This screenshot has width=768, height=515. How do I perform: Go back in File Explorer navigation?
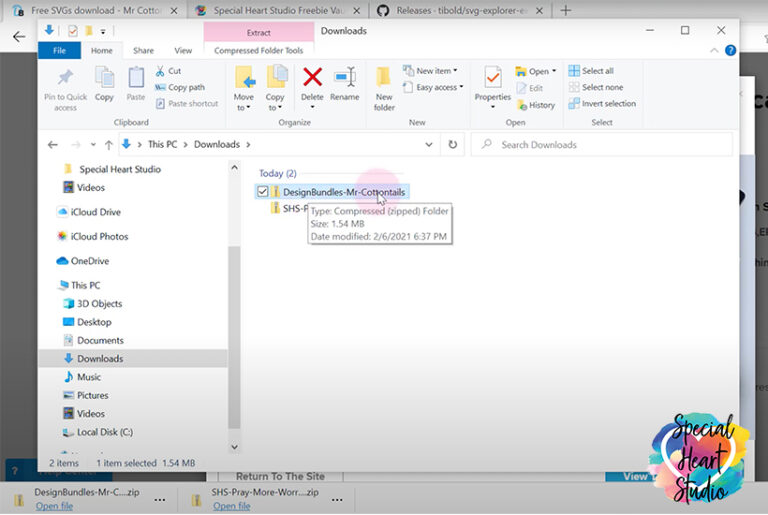pos(52,145)
